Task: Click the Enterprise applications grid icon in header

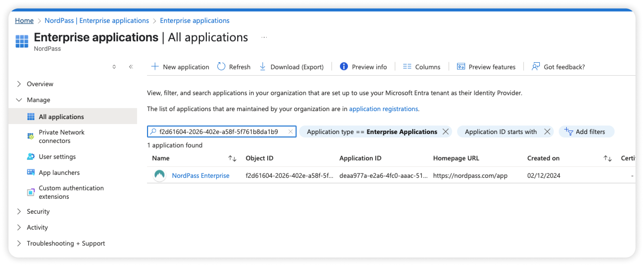Action: [x=22, y=41]
